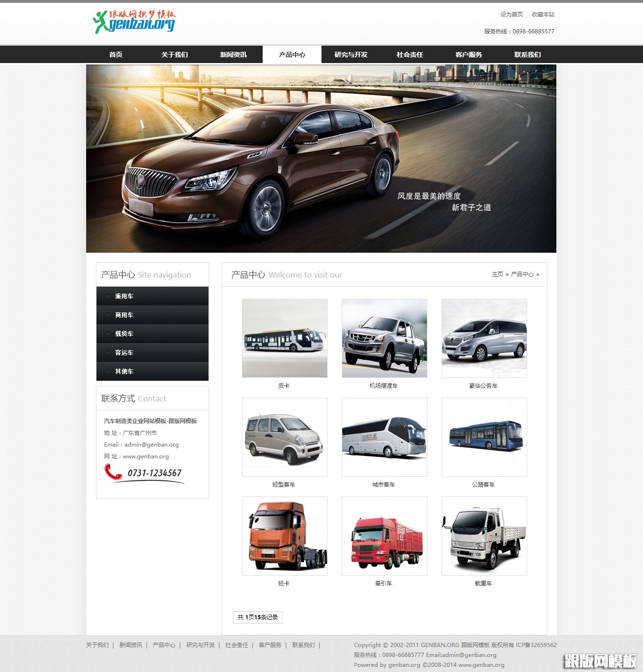Select 乘用车 in the sidebar
Viewport: 643px width, 672px height.
click(153, 296)
